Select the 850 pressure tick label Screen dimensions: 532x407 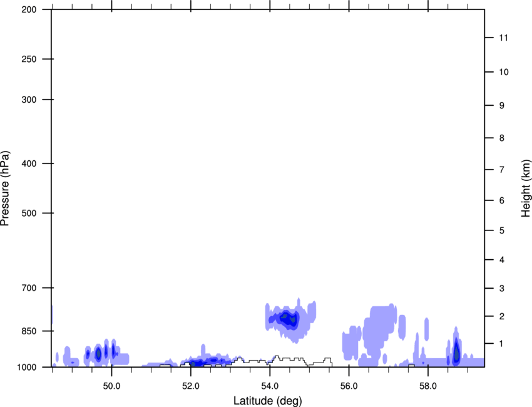[29, 331]
